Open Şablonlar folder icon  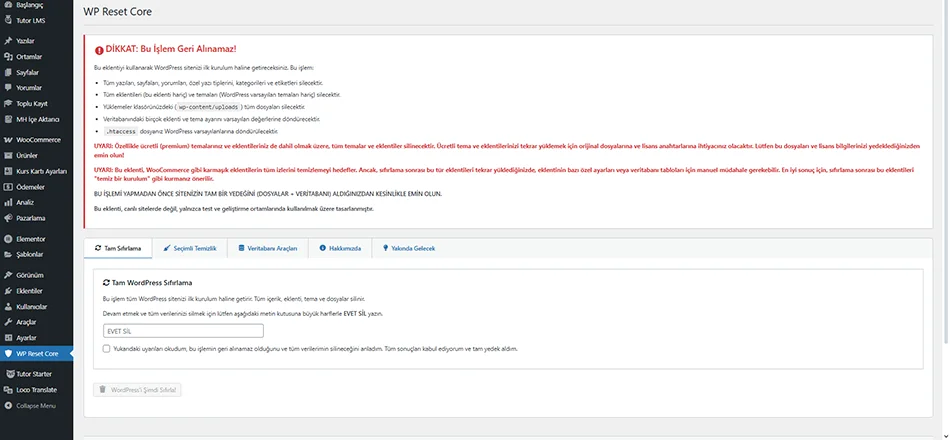coord(8,255)
